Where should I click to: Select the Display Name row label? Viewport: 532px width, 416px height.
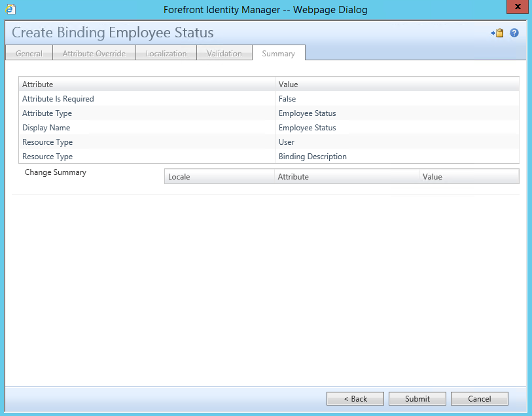coord(46,128)
